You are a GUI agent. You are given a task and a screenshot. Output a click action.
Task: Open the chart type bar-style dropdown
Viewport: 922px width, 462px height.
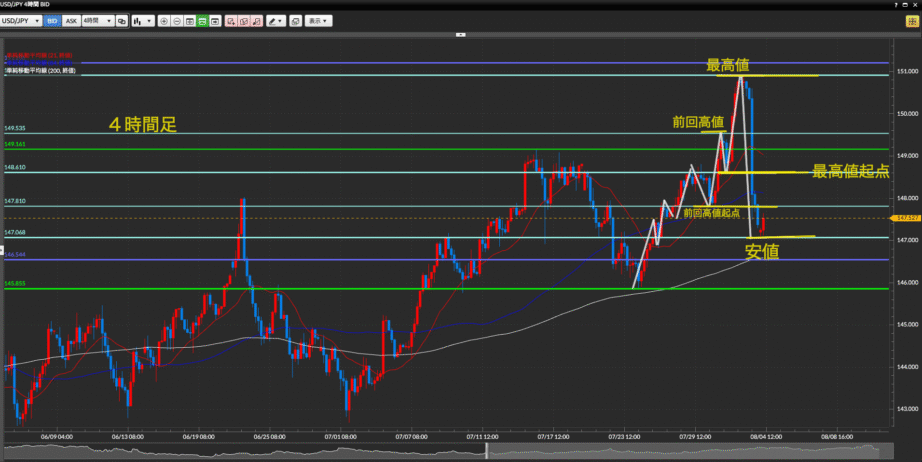(143, 21)
